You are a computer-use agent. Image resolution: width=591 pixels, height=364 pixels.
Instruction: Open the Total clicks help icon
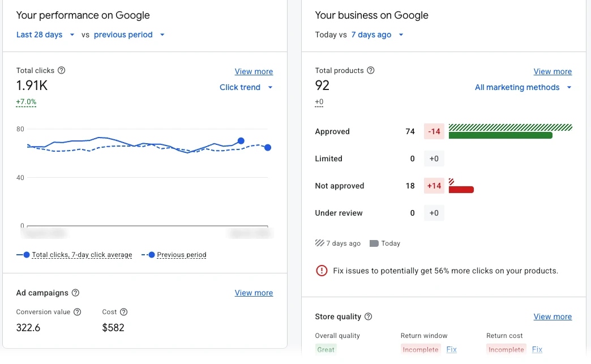(x=62, y=70)
